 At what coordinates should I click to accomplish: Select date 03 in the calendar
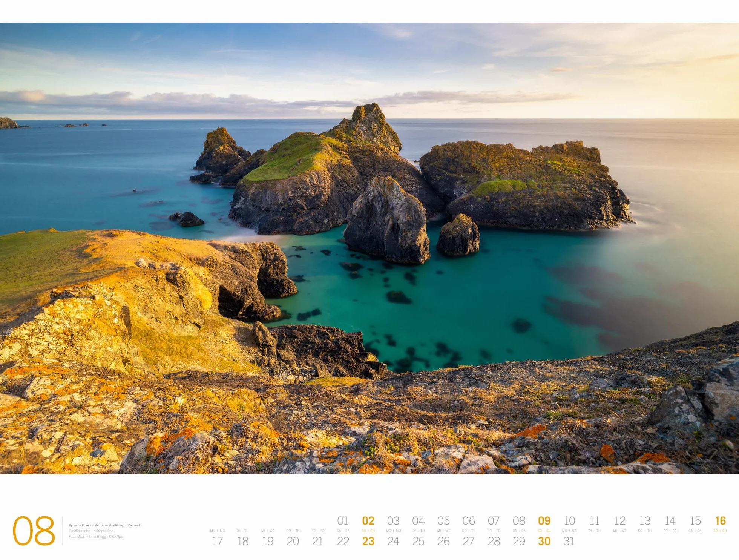(x=393, y=521)
